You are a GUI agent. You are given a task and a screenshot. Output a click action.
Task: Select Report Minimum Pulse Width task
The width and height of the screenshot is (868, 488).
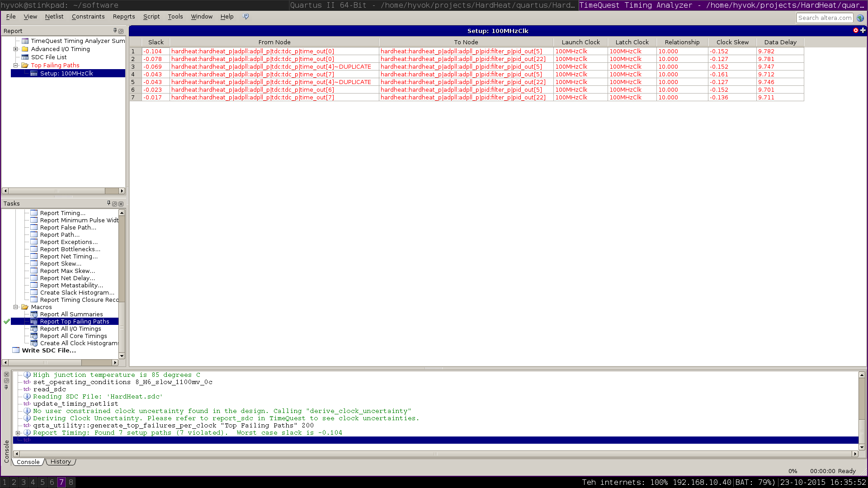tap(79, 221)
